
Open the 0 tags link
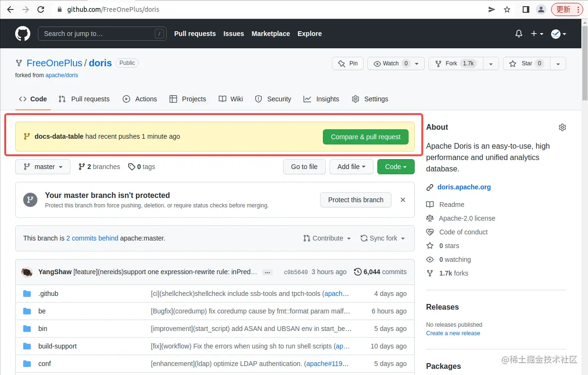click(x=142, y=167)
